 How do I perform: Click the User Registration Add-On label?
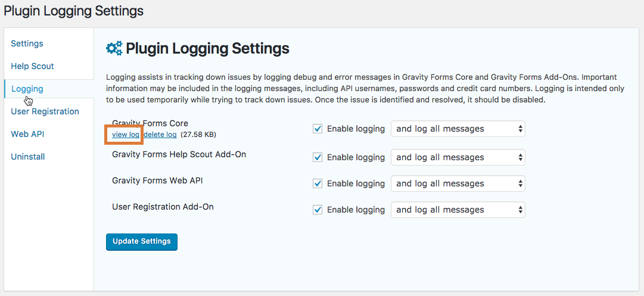coord(163,207)
